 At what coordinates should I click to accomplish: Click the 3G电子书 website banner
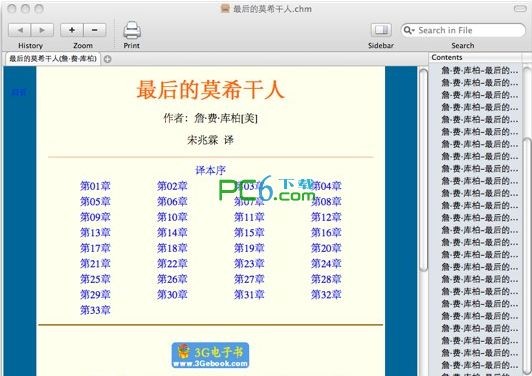click(x=210, y=355)
